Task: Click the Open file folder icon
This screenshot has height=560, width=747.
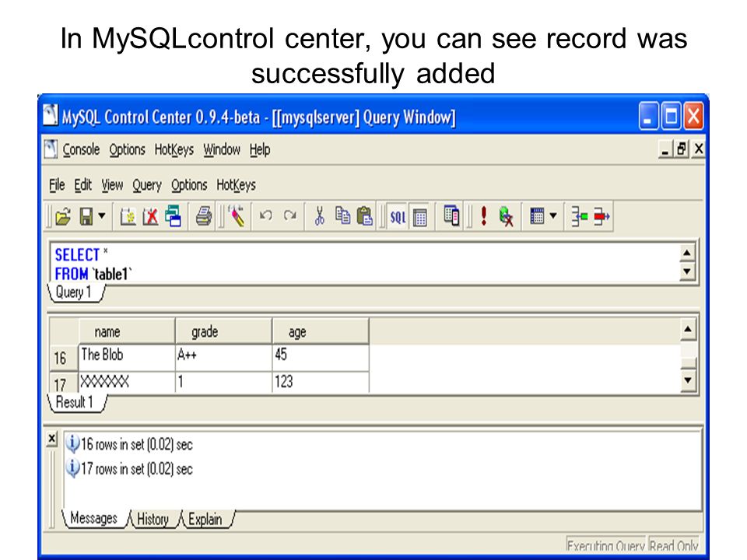Action: [62, 217]
